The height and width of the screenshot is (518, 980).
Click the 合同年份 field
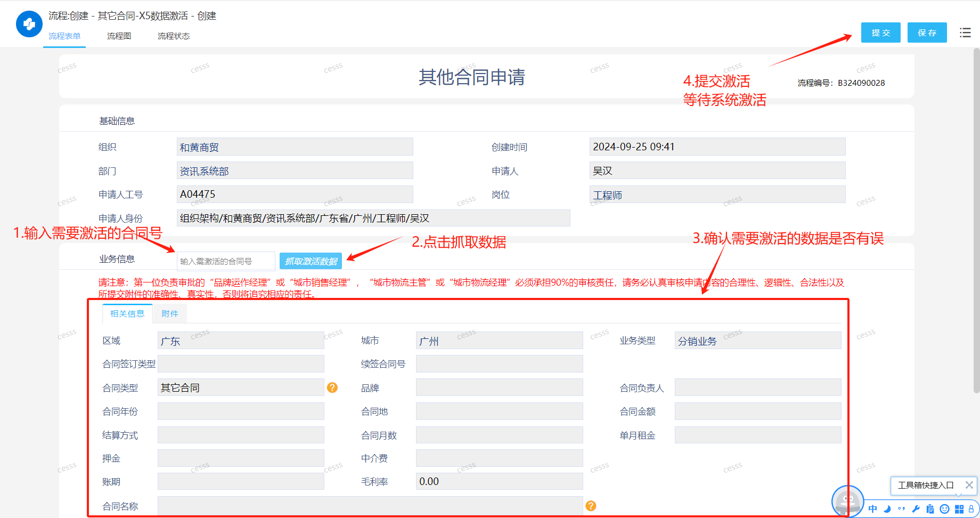click(x=241, y=411)
